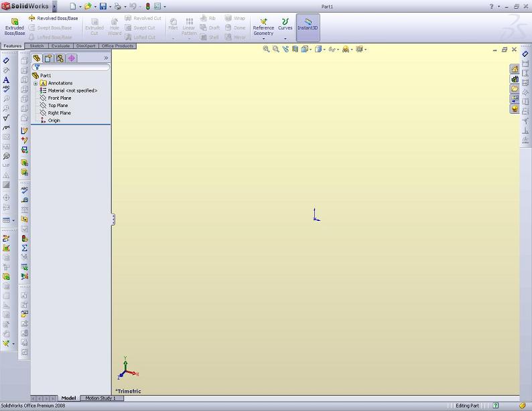Click the Print icon
This screenshot has width=532, height=411.
point(118,6)
